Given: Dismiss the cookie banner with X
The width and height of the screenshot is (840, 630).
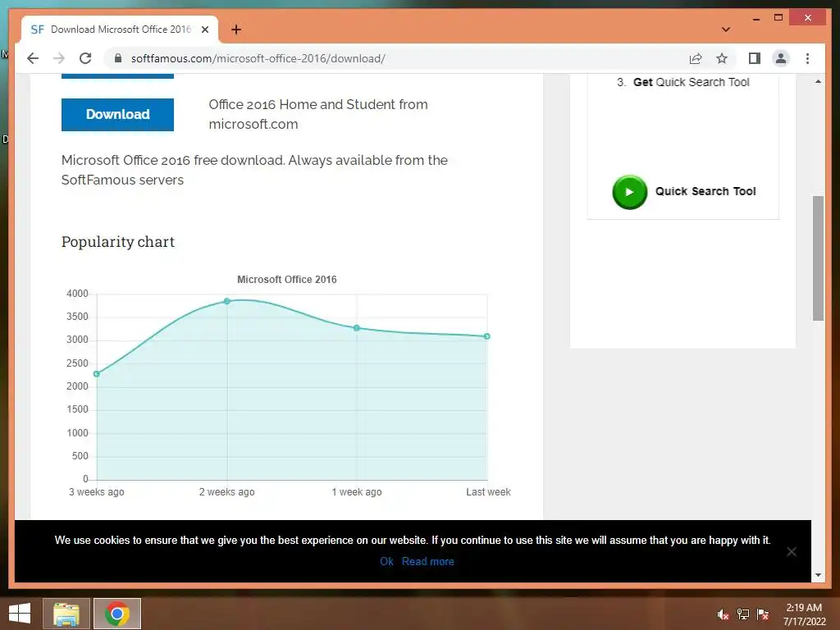Looking at the screenshot, I should click(x=791, y=551).
